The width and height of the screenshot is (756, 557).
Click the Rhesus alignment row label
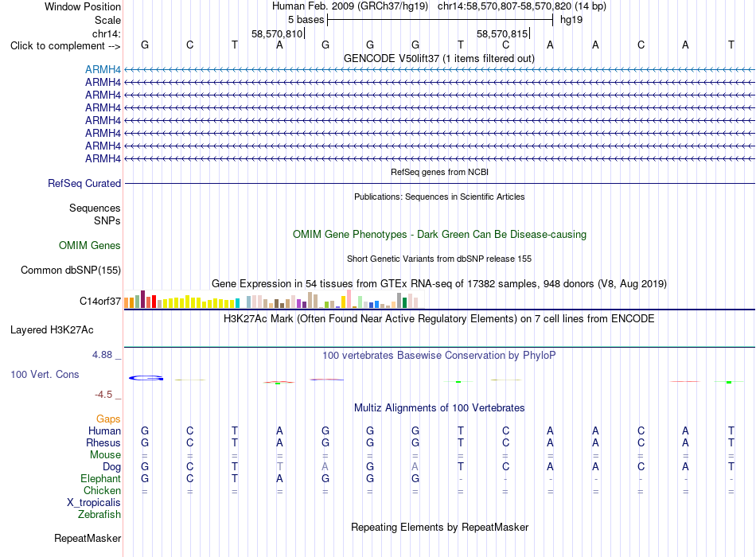click(103, 442)
